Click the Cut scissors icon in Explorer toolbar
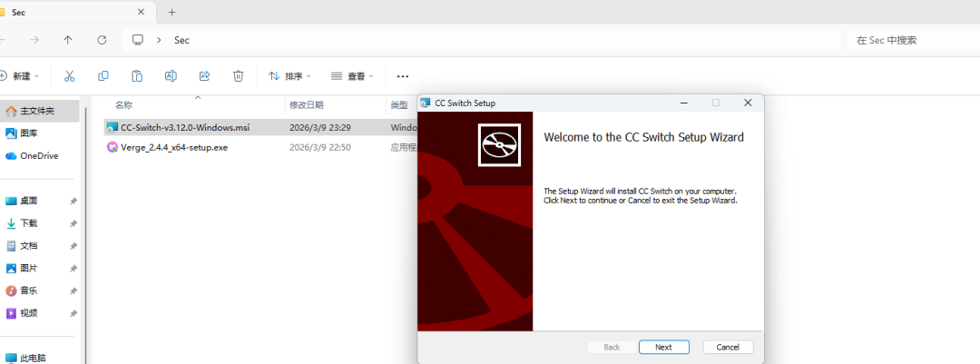 (x=69, y=75)
